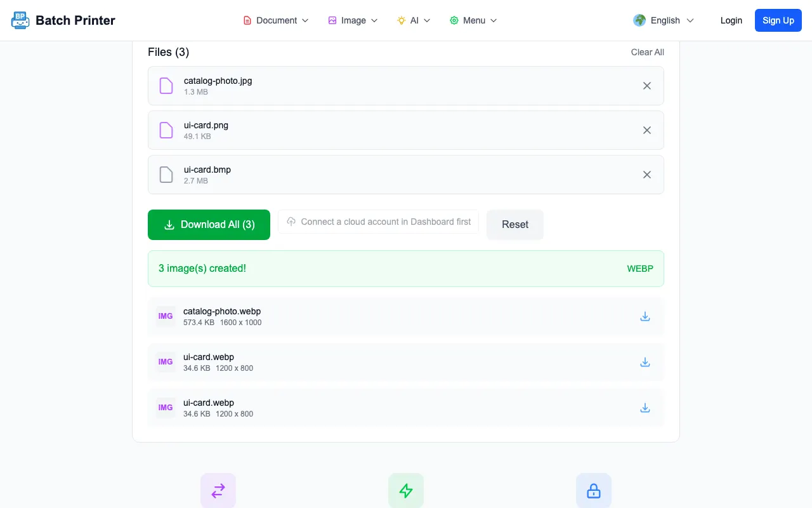Open the English language selector

point(664,20)
